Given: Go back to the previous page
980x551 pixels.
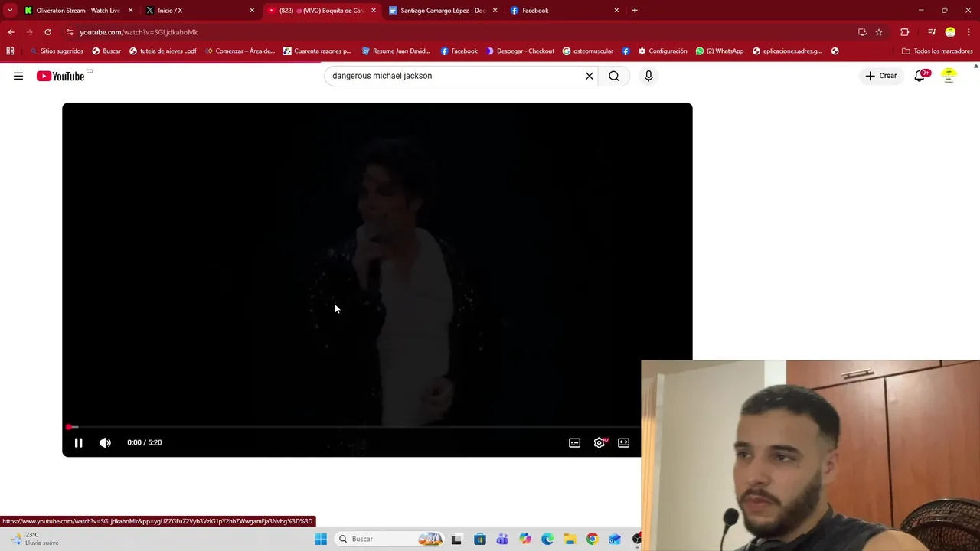Looking at the screenshot, I should click(11, 32).
